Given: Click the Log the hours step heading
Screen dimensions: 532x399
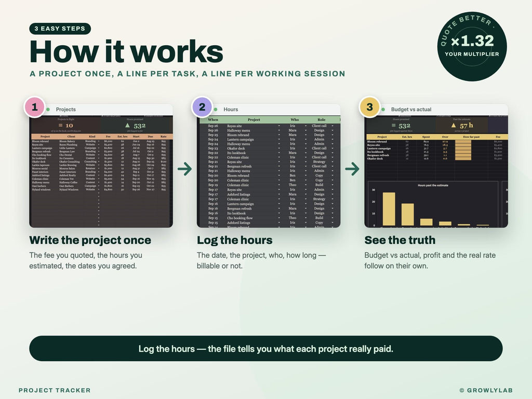Looking at the screenshot, I should tap(235, 240).
